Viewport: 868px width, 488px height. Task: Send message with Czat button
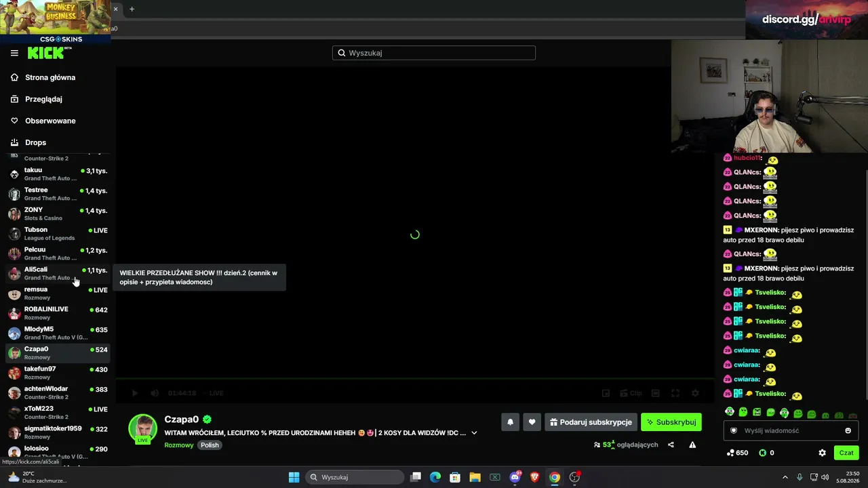pos(846,453)
